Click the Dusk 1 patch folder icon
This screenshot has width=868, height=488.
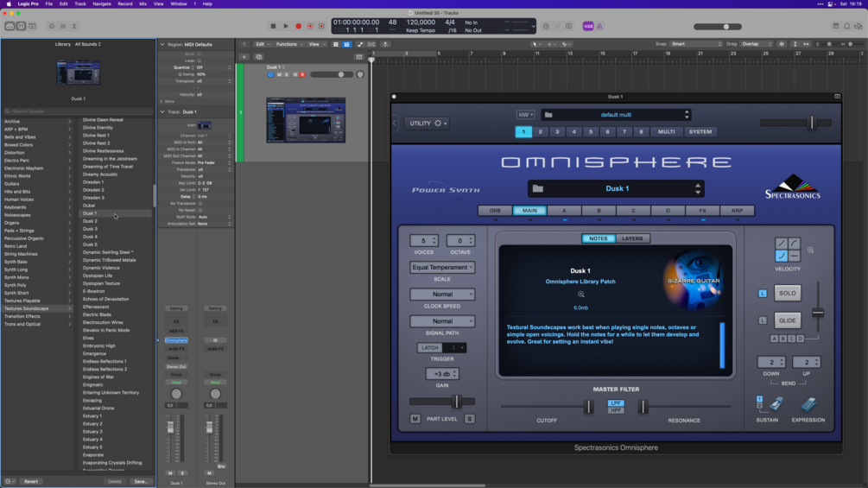(x=537, y=188)
